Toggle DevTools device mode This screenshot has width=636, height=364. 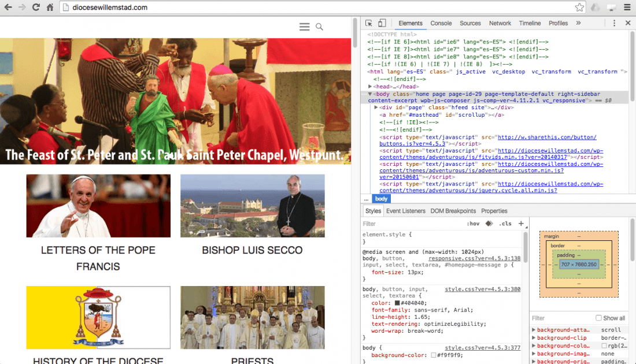pos(382,23)
